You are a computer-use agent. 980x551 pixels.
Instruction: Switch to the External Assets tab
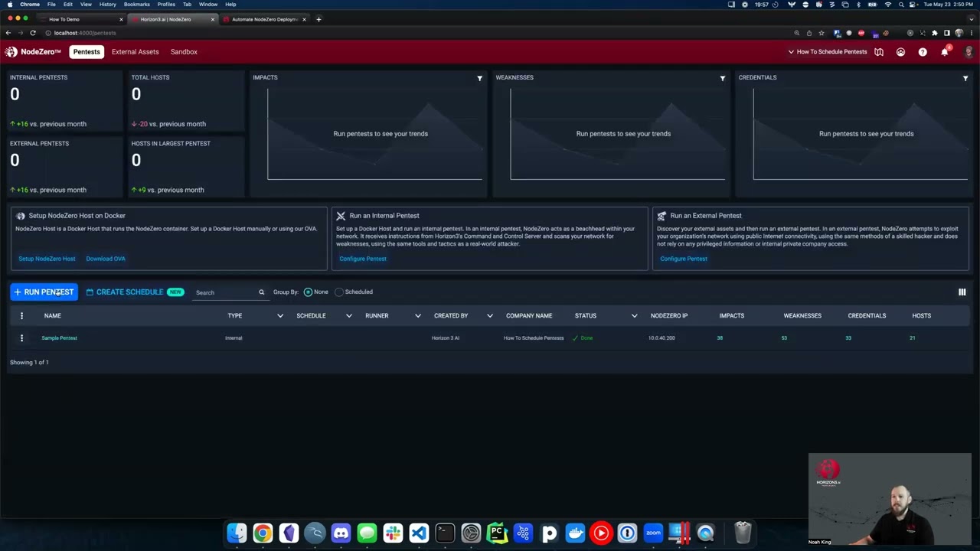(x=136, y=52)
